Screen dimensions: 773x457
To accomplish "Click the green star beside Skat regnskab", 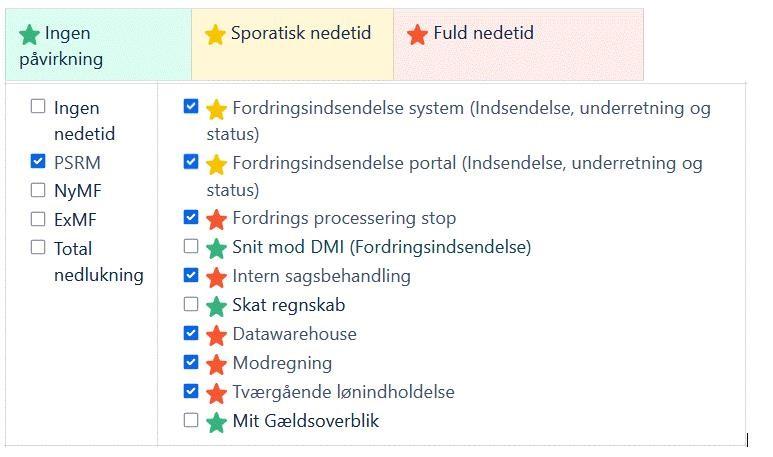I will (216, 306).
